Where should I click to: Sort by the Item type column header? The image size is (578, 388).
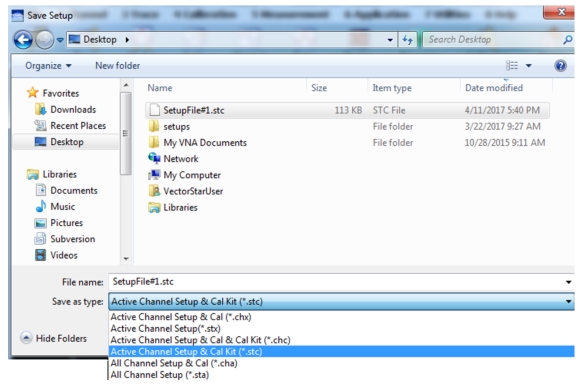pyautogui.click(x=392, y=88)
